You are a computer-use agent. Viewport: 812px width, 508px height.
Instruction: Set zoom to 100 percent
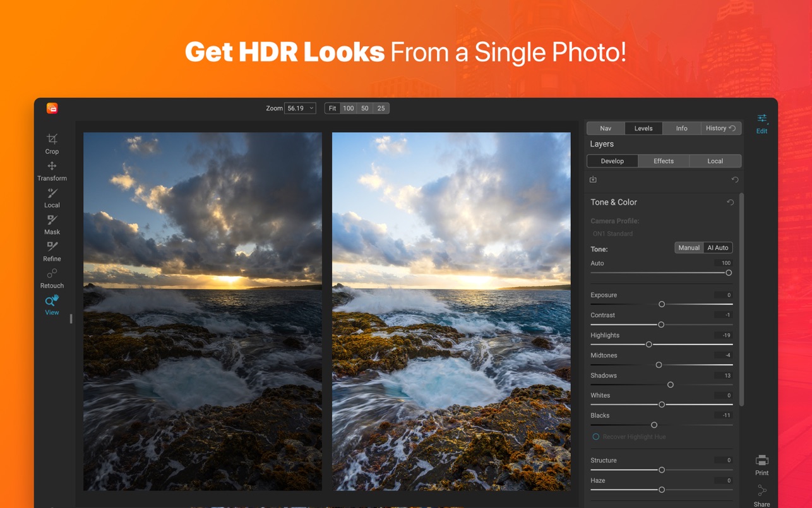[x=349, y=108]
